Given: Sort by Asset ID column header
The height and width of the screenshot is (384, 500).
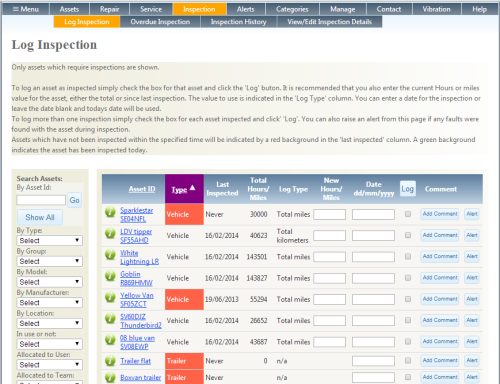Looking at the screenshot, I should coord(142,189).
